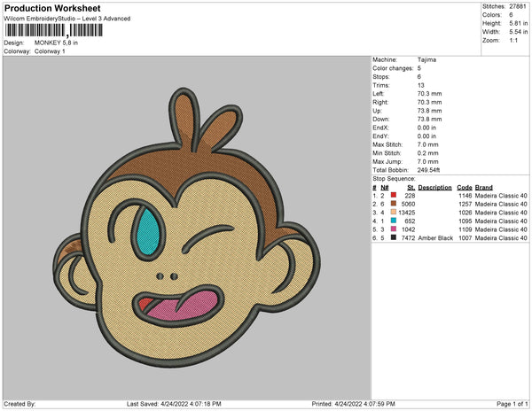
Task: Click the width value '5.54 in'
Action: point(518,32)
